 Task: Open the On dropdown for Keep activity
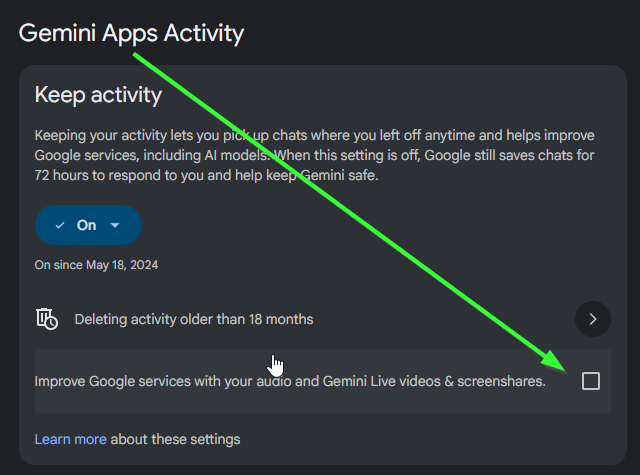pos(88,225)
